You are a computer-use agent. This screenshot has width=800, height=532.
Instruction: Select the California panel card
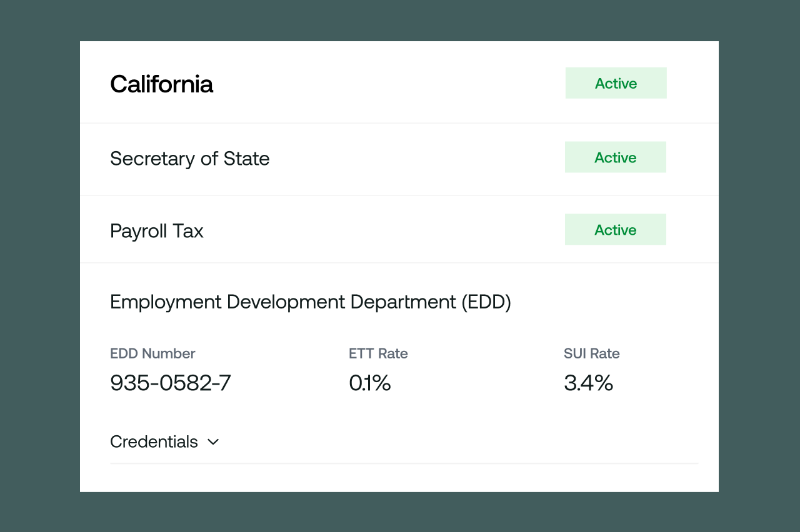coord(399,265)
